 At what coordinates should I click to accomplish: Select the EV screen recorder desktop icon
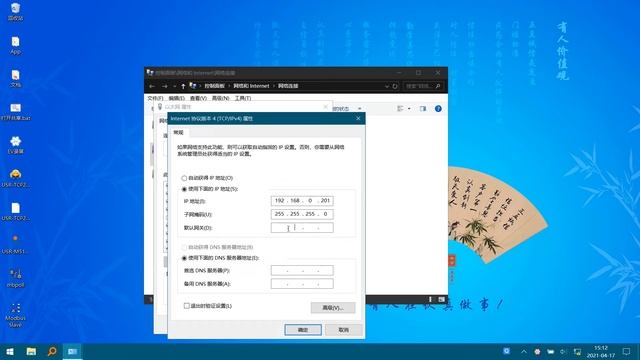pos(15,145)
